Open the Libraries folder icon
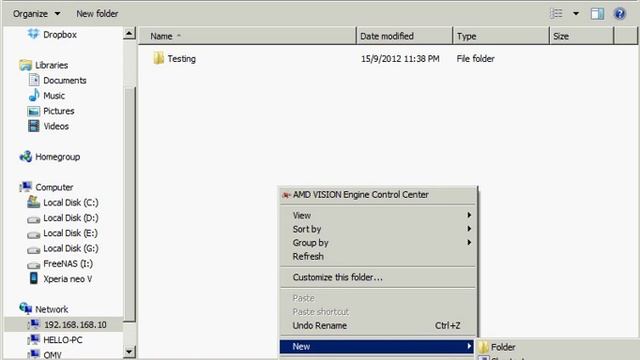This screenshot has width=640, height=360. point(25,65)
